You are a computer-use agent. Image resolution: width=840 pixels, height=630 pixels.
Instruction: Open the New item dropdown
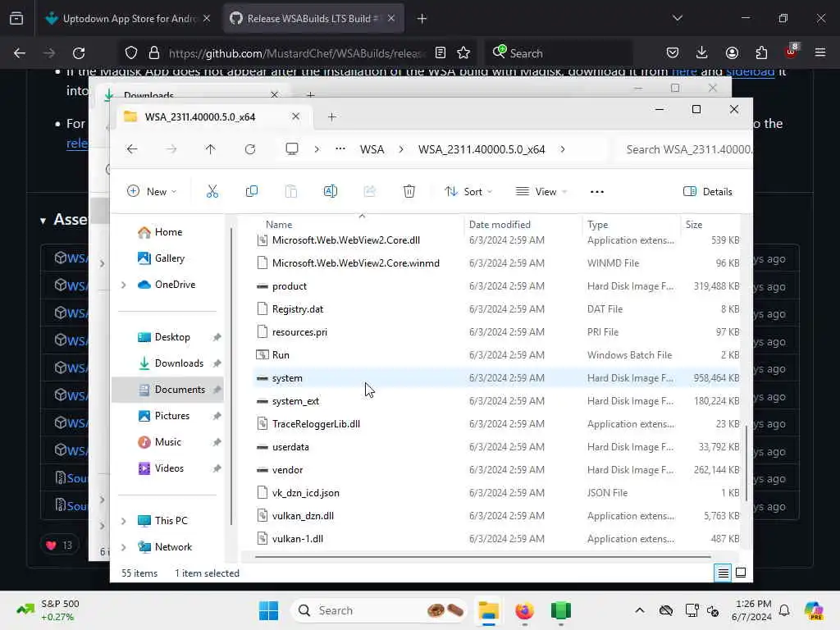coord(152,192)
